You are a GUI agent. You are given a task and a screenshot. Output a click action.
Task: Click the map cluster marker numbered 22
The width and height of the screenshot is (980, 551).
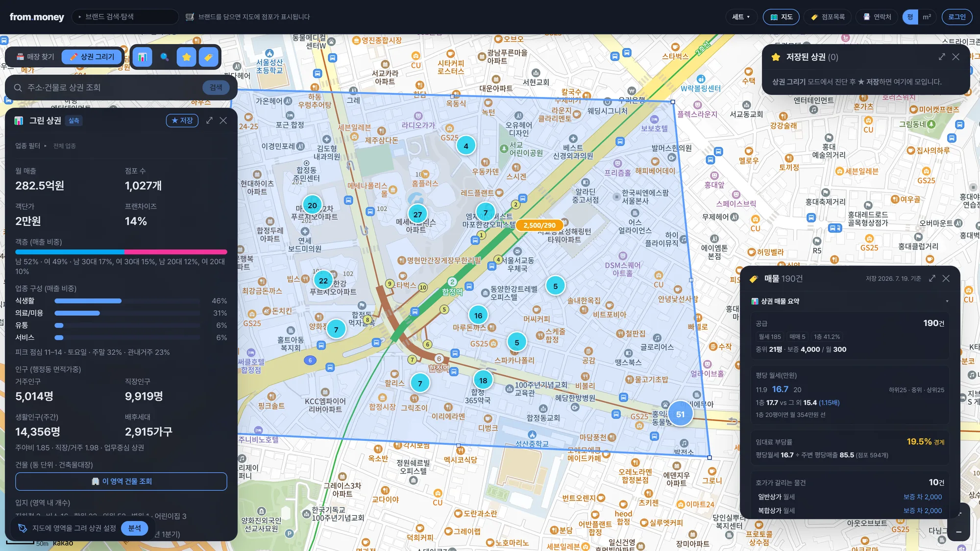(323, 281)
